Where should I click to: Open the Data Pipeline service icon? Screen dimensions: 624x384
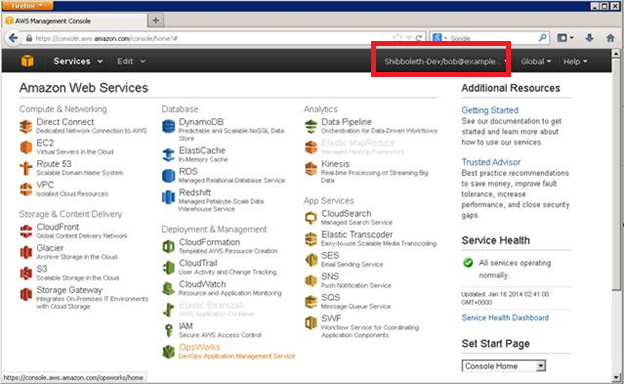click(311, 127)
